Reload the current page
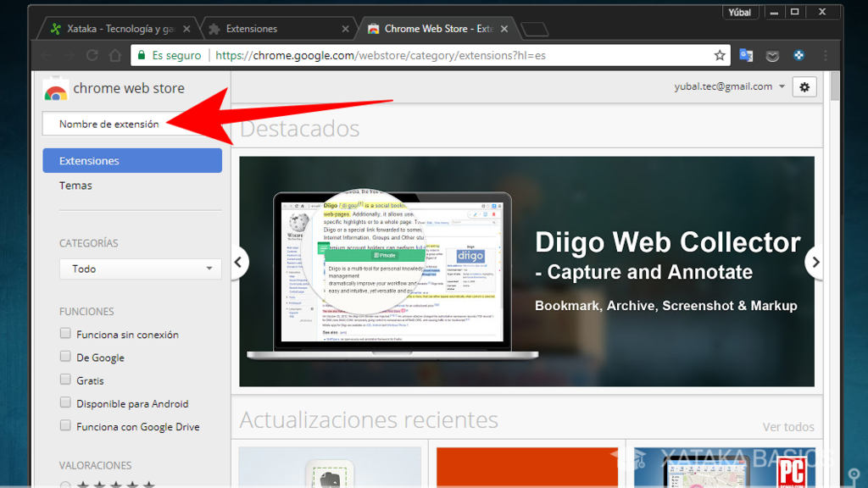The height and width of the screenshot is (488, 868). pyautogui.click(x=92, y=55)
